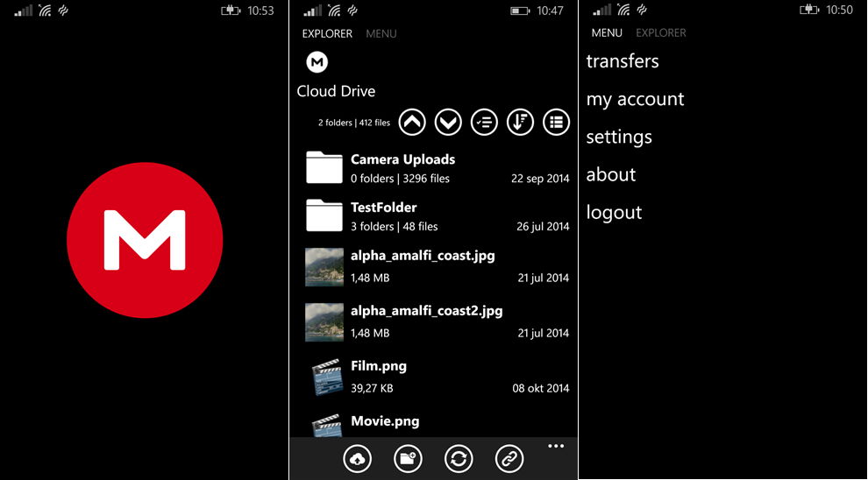868x480 pixels.
Task: Switch to MENU tab in explorer screen
Action: tap(381, 34)
